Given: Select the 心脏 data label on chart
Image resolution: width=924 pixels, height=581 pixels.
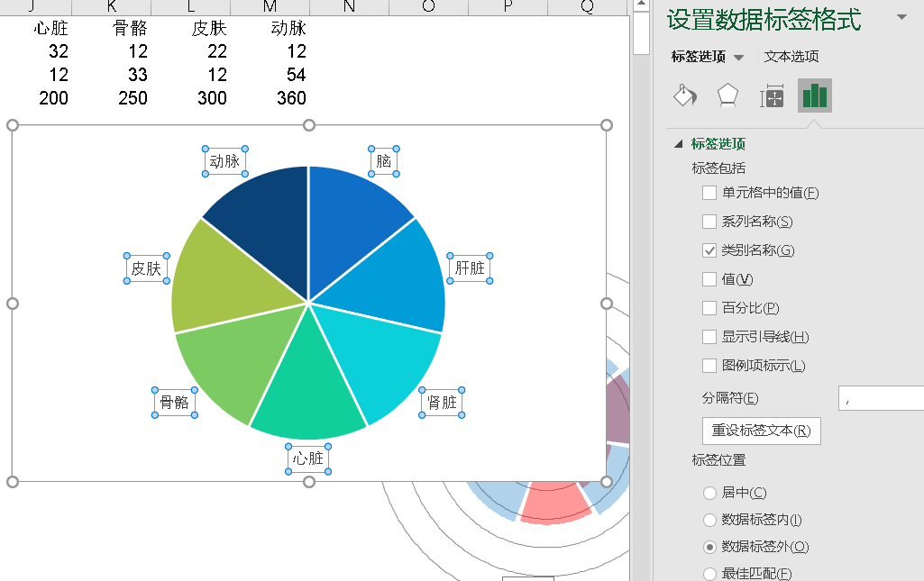Looking at the screenshot, I should pyautogui.click(x=308, y=458).
